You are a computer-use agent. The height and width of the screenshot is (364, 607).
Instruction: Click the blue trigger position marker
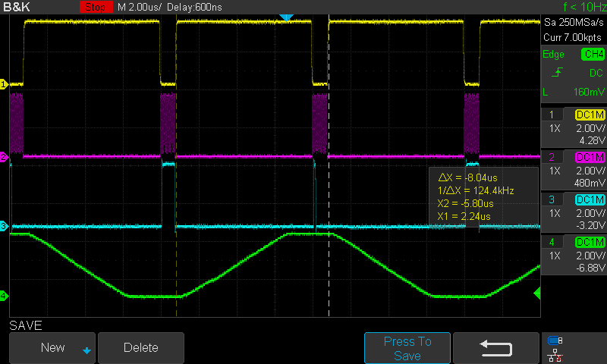286,17
